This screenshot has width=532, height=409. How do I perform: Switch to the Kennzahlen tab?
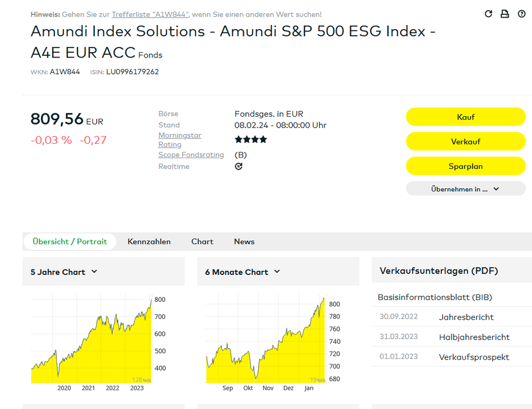click(x=149, y=241)
